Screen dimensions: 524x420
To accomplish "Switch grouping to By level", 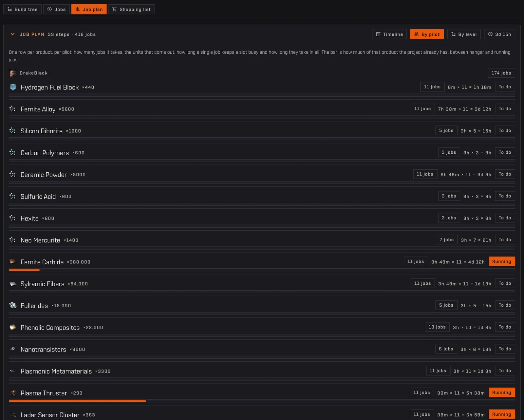I will point(464,34).
